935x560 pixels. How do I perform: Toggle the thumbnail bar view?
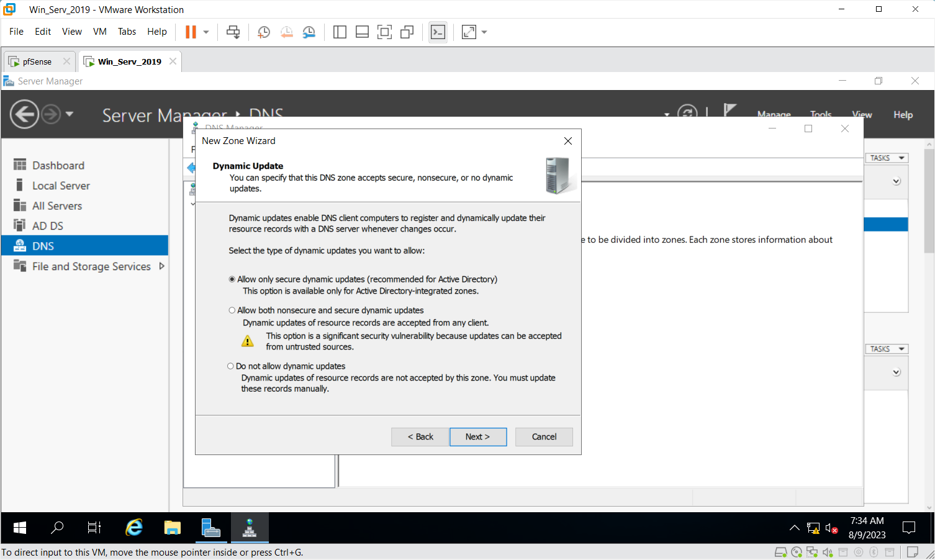(362, 32)
